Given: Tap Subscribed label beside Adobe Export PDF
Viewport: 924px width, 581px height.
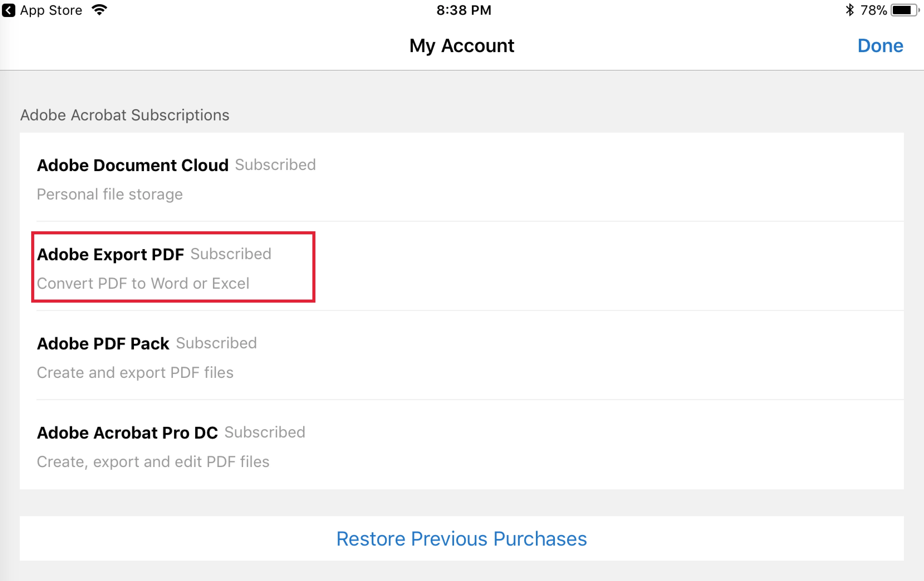Looking at the screenshot, I should click(x=231, y=254).
